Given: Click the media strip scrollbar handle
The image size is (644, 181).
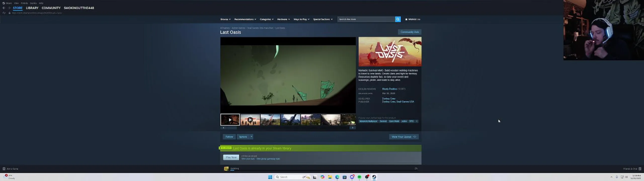Looking at the screenshot, I should (x=232, y=128).
